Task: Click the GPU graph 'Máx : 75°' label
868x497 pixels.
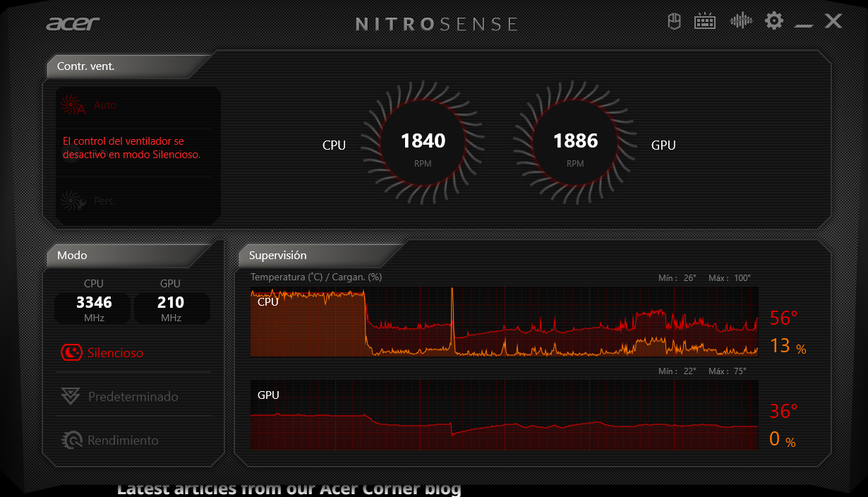Action: (728, 371)
